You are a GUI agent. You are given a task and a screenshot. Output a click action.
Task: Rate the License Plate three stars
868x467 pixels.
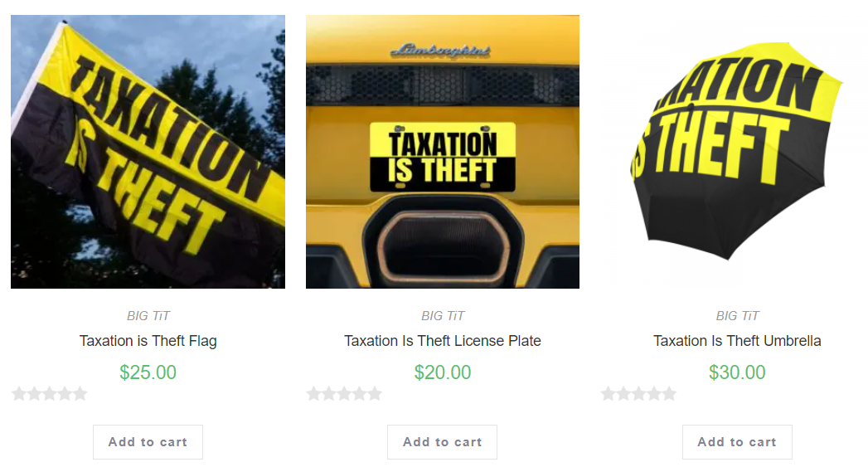pyautogui.click(x=344, y=394)
